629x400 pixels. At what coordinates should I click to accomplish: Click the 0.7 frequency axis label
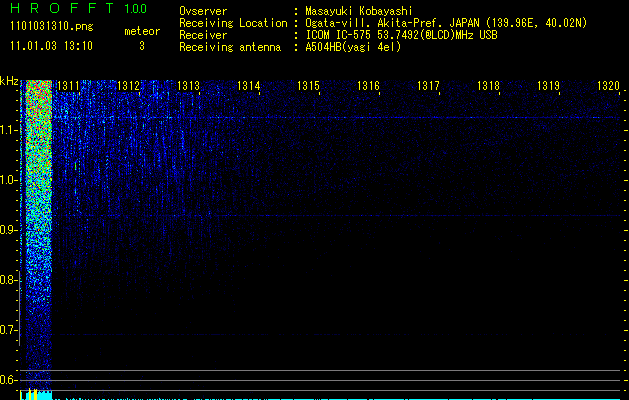pos(9,330)
